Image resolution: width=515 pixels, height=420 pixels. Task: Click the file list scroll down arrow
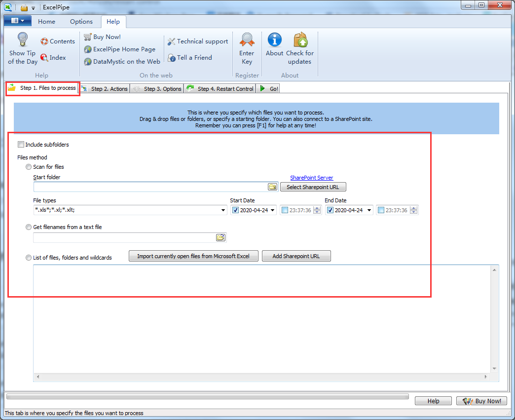pos(494,369)
